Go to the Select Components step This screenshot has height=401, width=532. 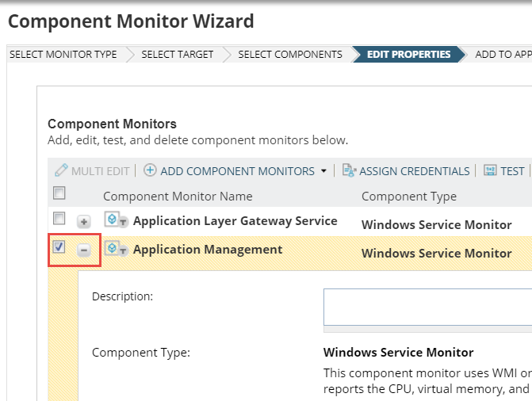click(x=290, y=55)
